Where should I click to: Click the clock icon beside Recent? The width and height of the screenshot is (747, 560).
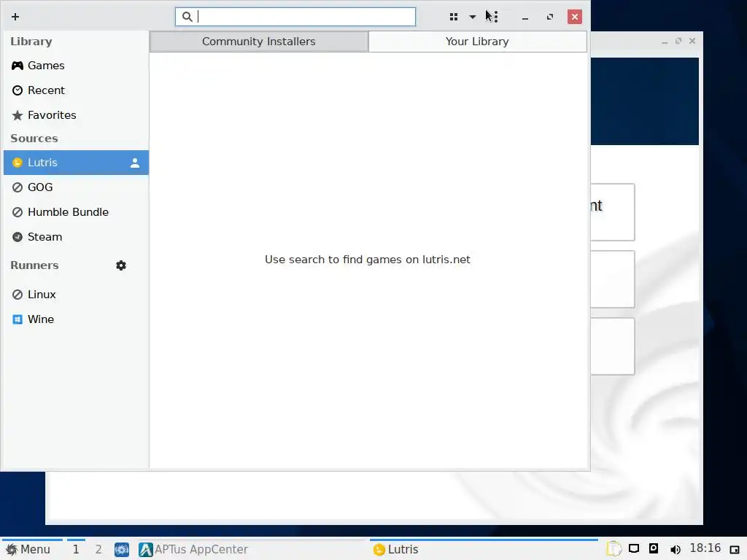pyautogui.click(x=18, y=90)
